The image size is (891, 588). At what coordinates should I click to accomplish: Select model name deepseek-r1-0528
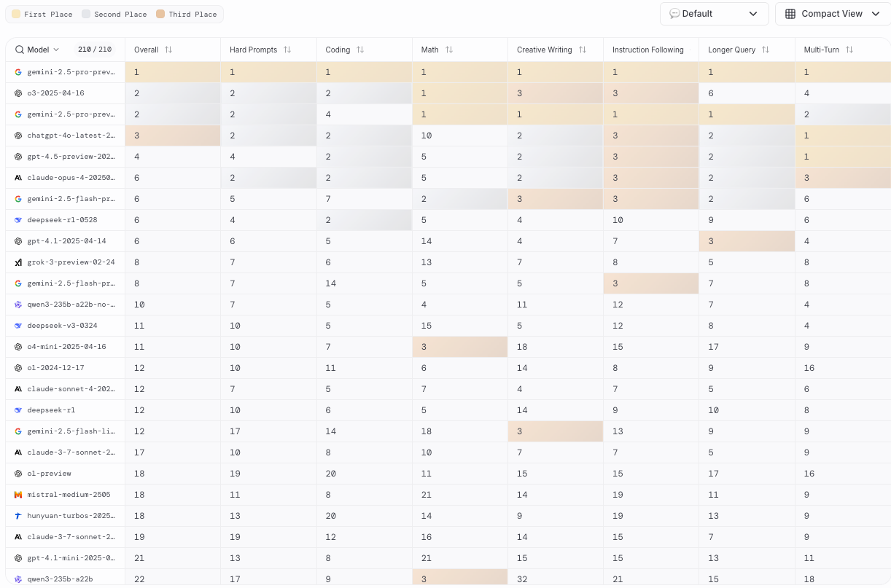click(x=62, y=220)
